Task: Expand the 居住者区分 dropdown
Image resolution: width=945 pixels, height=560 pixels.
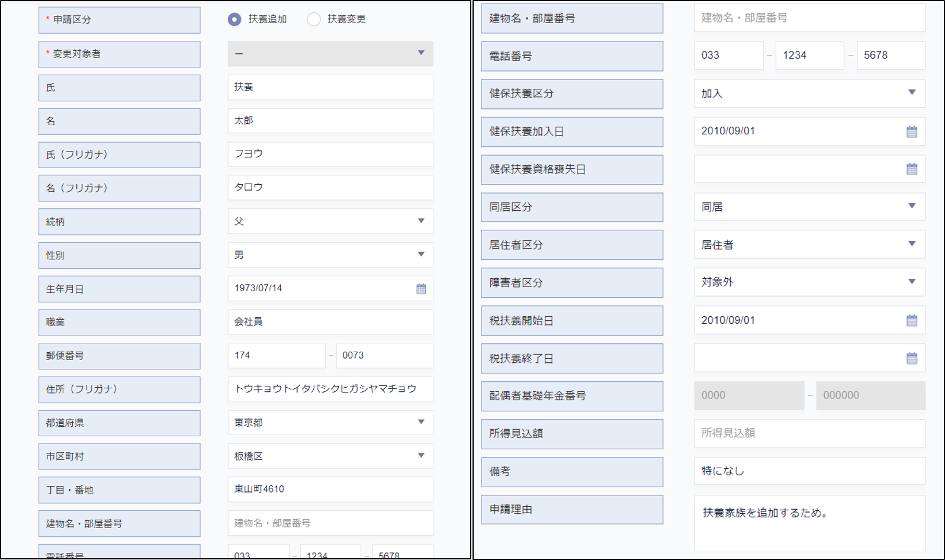Action: coord(809,244)
